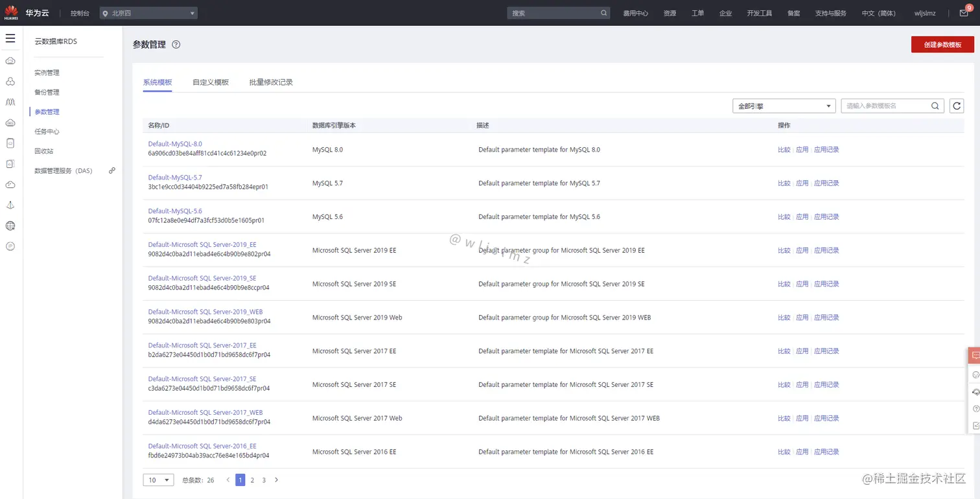Open 工单 in top bar

(x=697, y=13)
